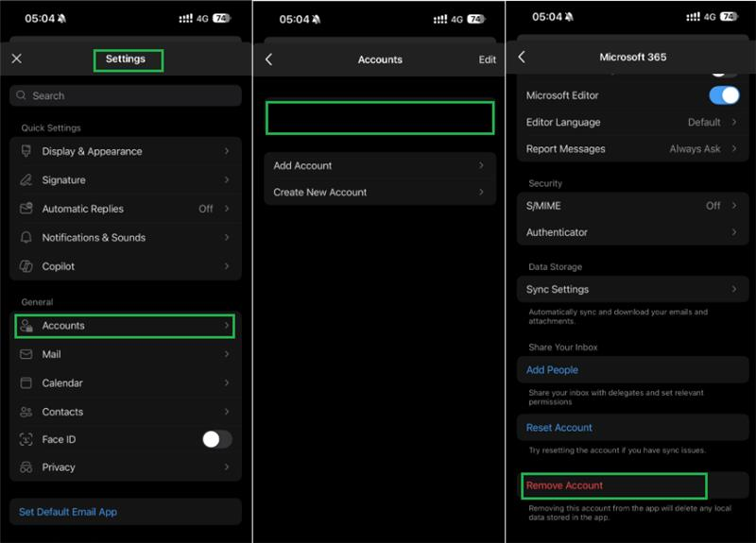This screenshot has height=543, width=756.
Task: Open the Mail settings row
Action: [126, 354]
